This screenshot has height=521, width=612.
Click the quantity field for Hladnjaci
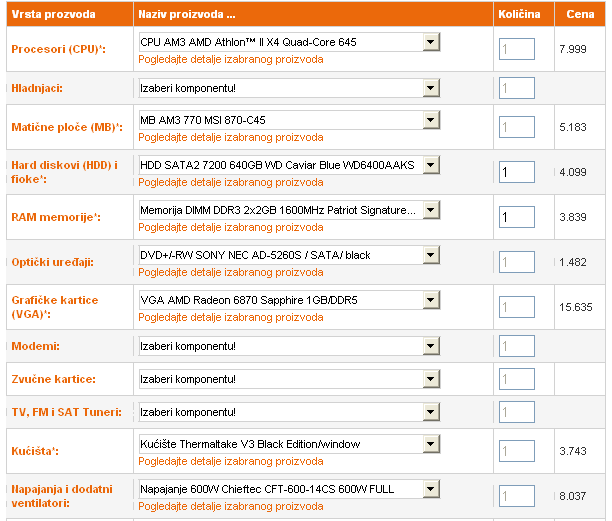[517, 88]
